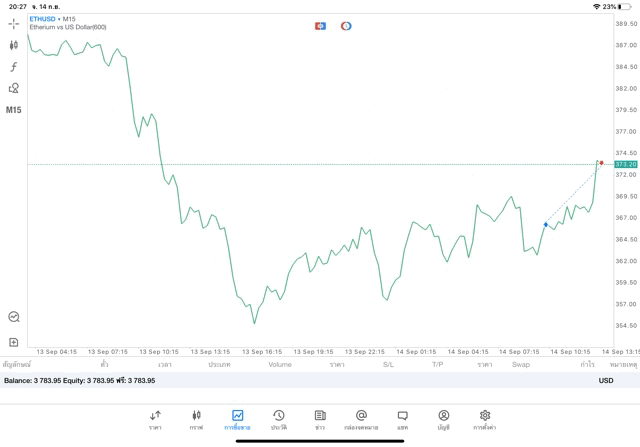Viewport: 640px width, 447px height.
Task: Open the ข่าว news tab
Action: point(319,419)
